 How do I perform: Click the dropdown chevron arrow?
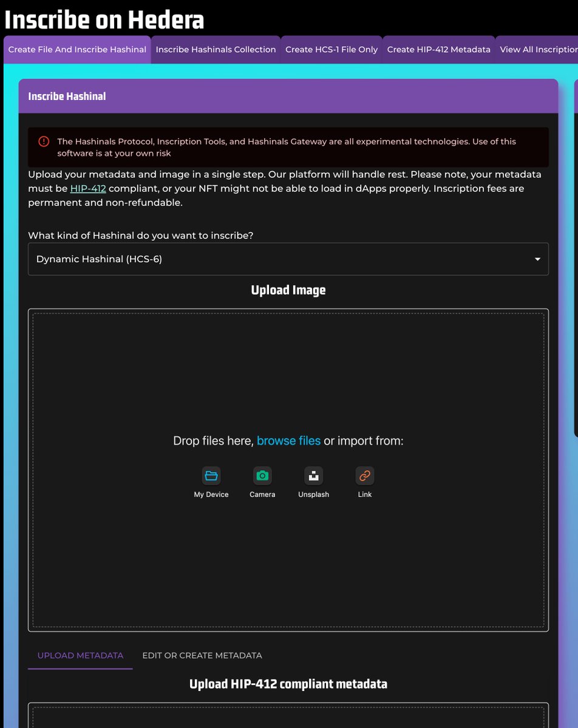[537, 259]
